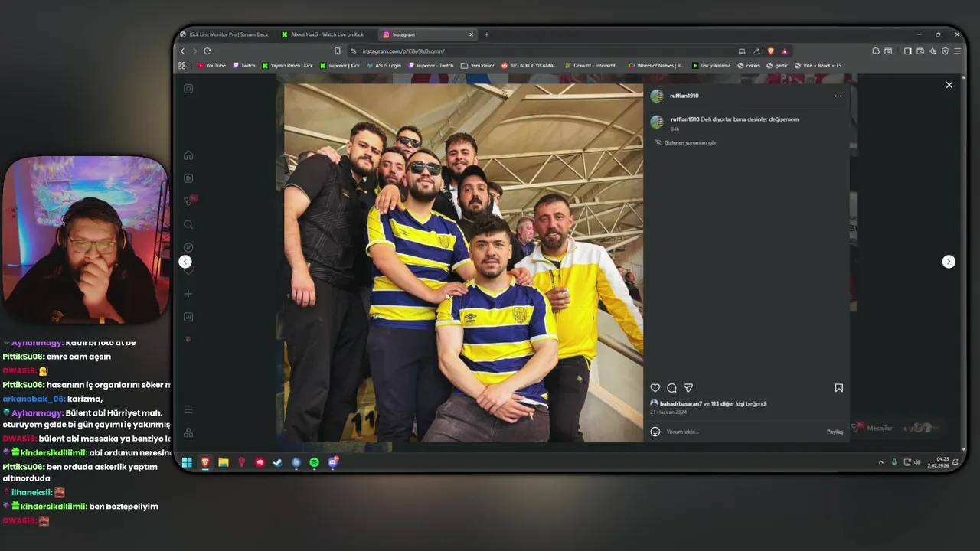Open the emoji picker in the comment box

pyautogui.click(x=655, y=432)
